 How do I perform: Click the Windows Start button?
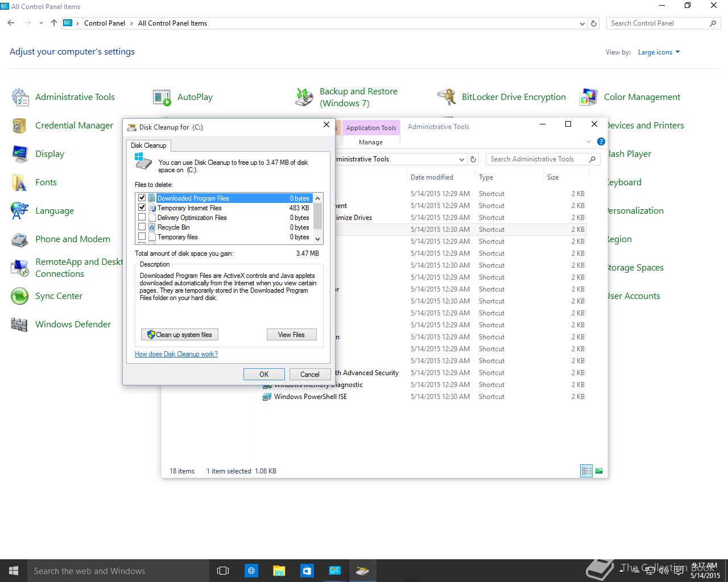(x=14, y=571)
